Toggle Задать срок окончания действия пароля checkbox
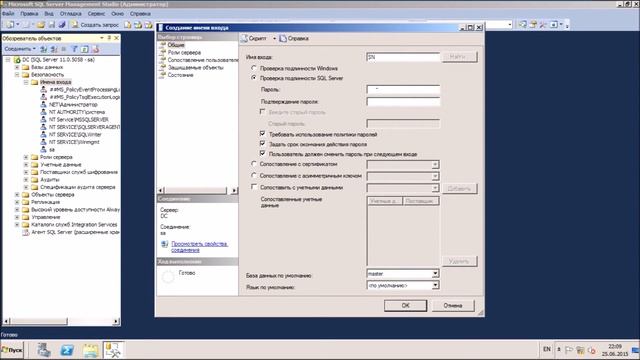Image resolution: width=640 pixels, height=360 pixels. click(x=262, y=144)
